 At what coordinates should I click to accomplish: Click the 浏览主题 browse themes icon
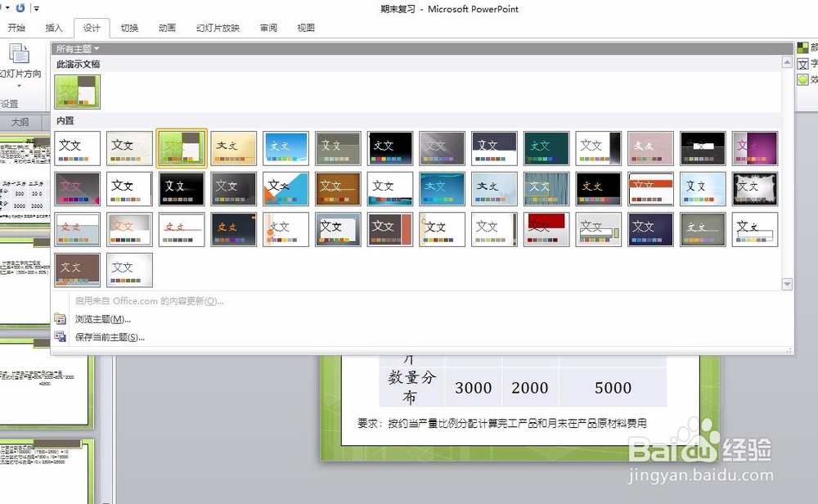[x=61, y=318]
